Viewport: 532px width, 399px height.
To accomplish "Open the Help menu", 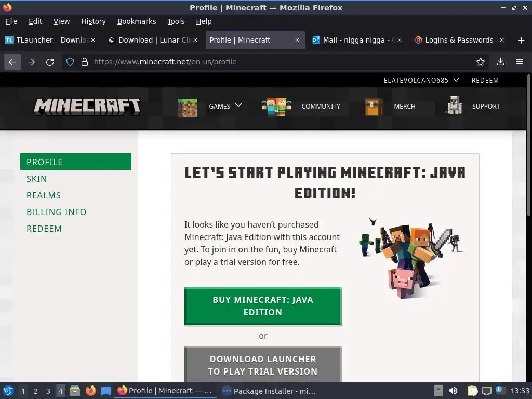I will point(204,21).
